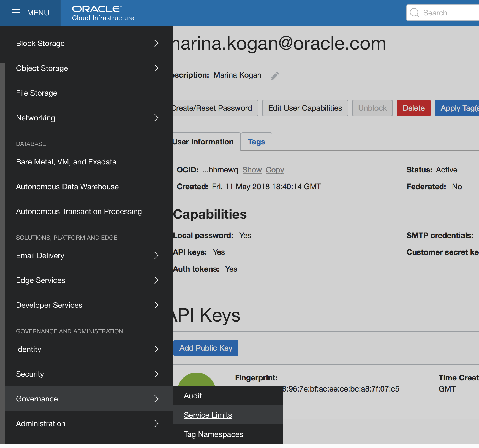Image resolution: width=479 pixels, height=448 pixels.
Task: Open Governance menu item
Action: click(x=89, y=399)
